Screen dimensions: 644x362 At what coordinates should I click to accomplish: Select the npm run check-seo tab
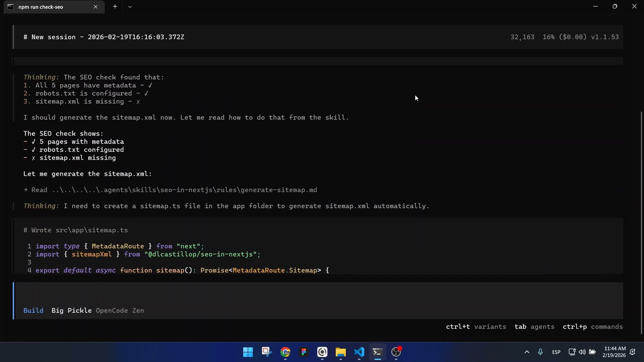(47, 7)
